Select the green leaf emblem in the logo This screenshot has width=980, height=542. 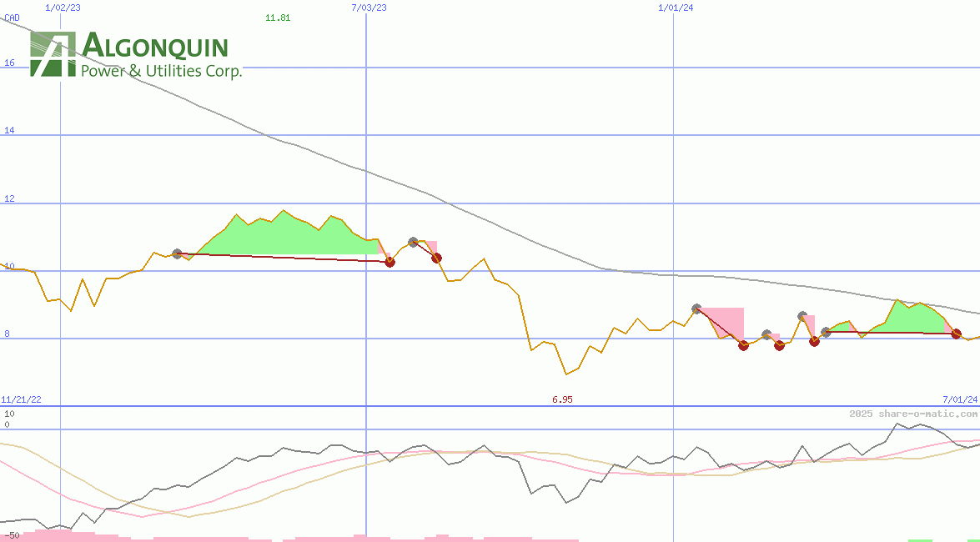point(52,54)
